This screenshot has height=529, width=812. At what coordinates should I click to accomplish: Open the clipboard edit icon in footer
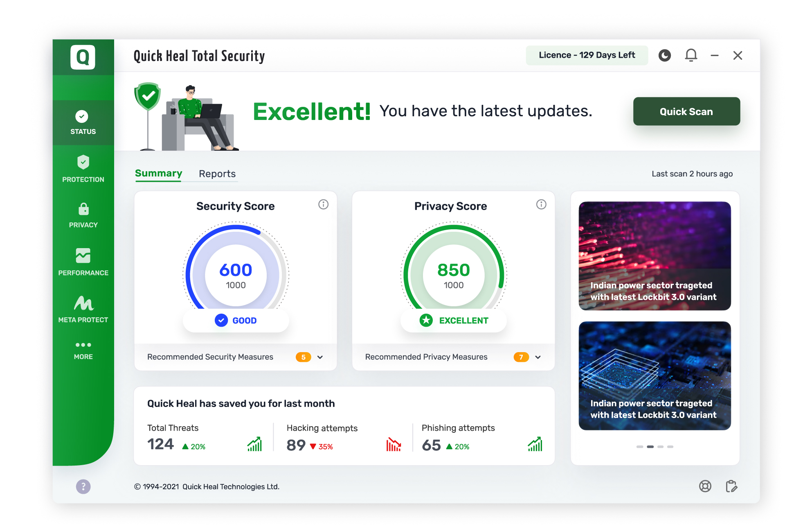731,486
